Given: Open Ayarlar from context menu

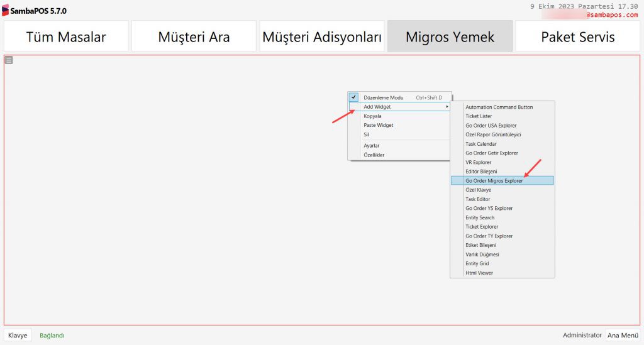Looking at the screenshot, I should pyautogui.click(x=371, y=145).
